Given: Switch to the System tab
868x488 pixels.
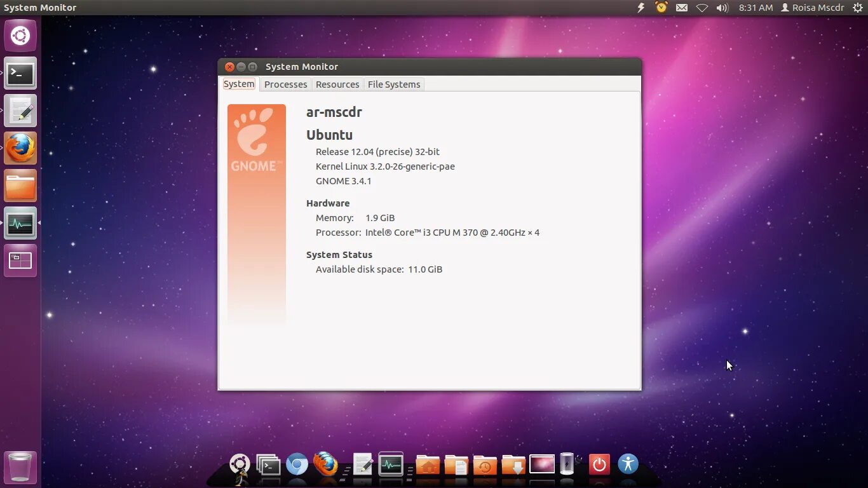Looking at the screenshot, I should click(239, 84).
